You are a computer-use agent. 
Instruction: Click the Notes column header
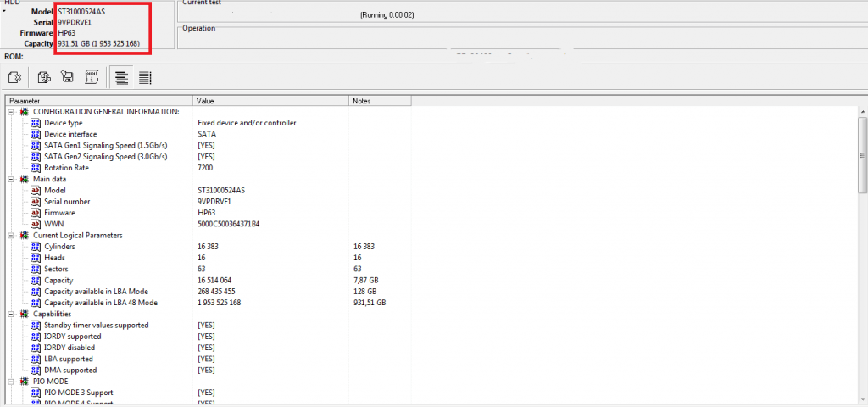381,101
